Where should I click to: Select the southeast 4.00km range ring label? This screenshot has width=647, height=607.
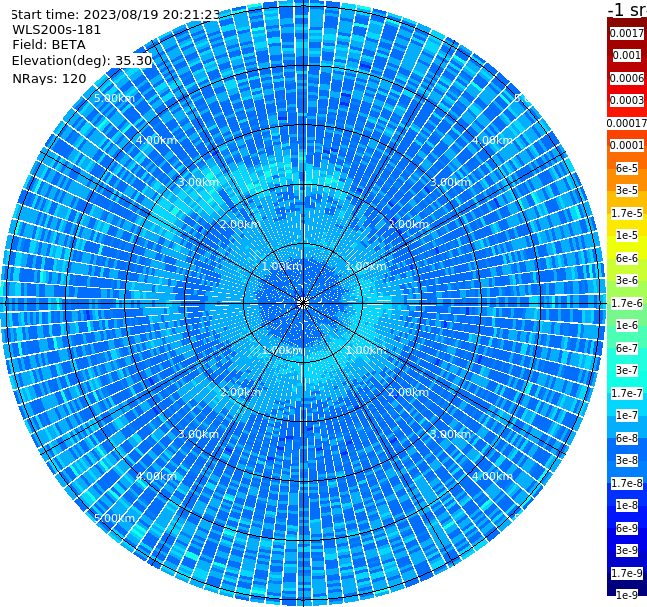pyautogui.click(x=492, y=476)
